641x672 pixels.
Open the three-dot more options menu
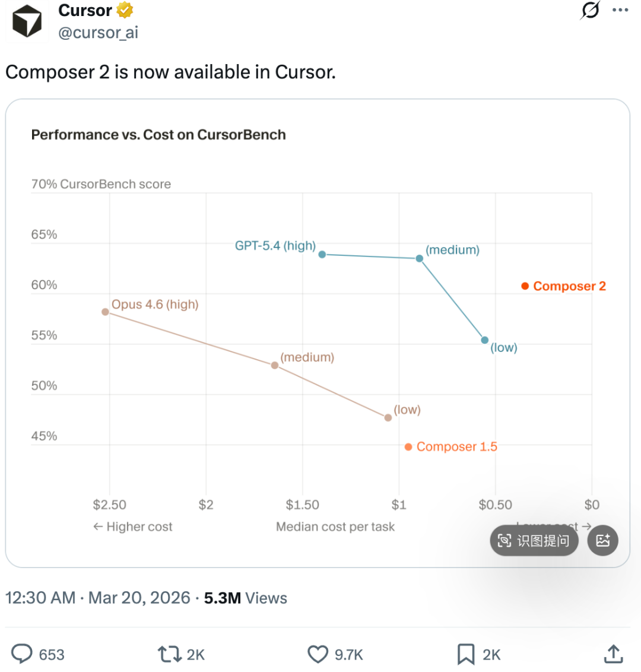(620, 11)
